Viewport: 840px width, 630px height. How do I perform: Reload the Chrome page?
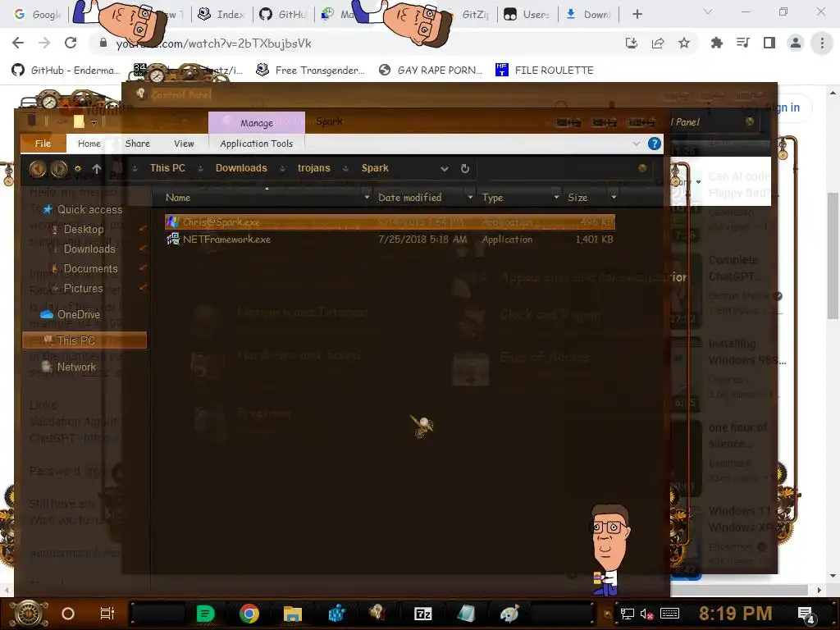71,43
